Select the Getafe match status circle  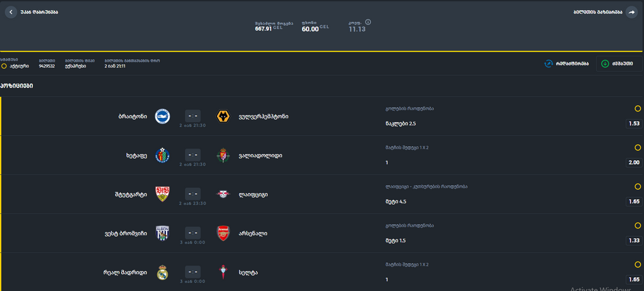tap(638, 147)
